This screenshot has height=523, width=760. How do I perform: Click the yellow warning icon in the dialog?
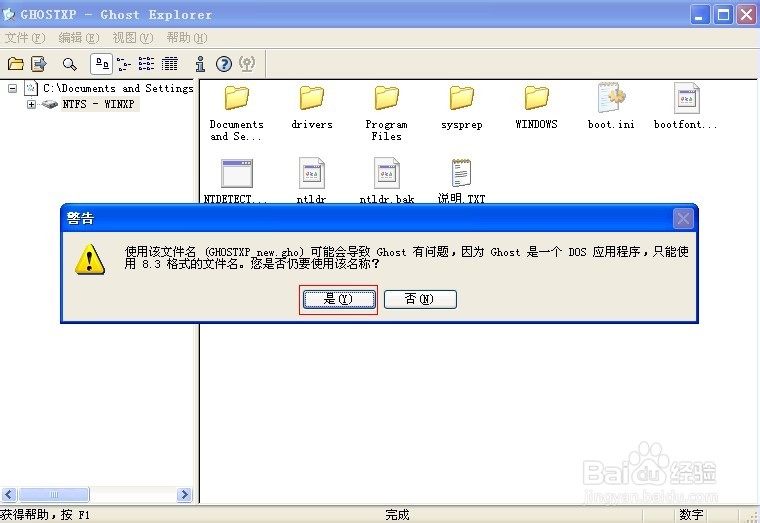coord(90,259)
